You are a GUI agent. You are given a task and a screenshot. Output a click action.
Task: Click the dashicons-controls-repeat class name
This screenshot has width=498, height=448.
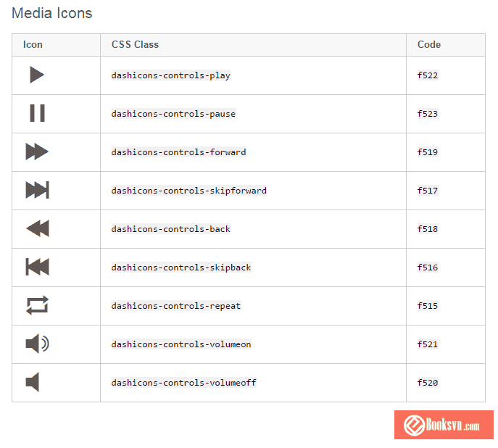coord(175,306)
